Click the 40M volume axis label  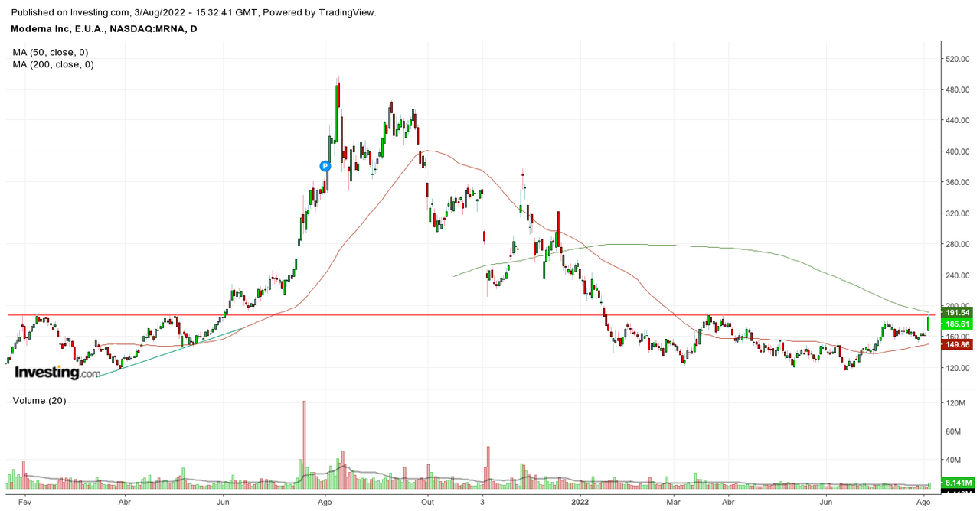pos(954,460)
